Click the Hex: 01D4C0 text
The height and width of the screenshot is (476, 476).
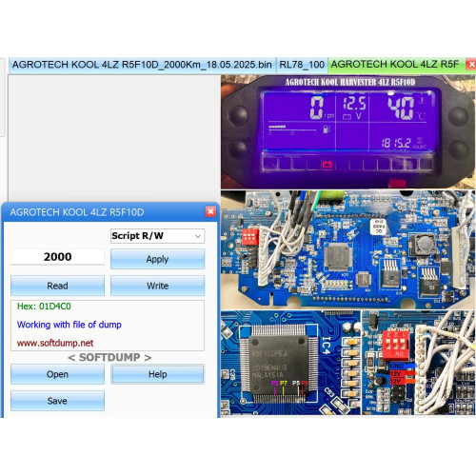(x=44, y=307)
